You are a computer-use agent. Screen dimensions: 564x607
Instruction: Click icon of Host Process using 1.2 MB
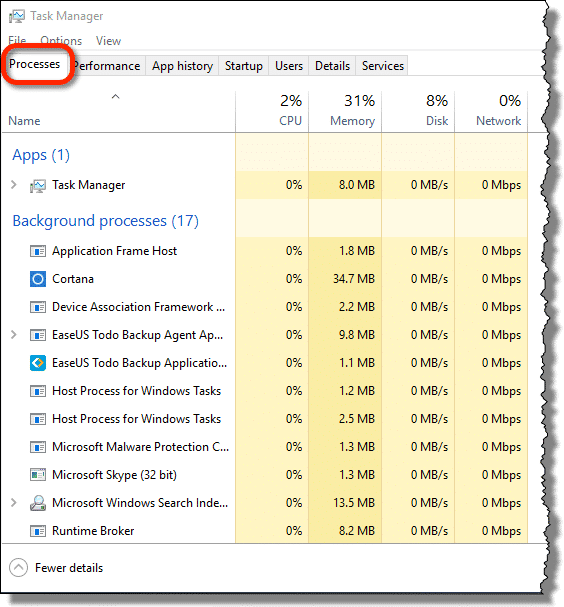click(38, 391)
